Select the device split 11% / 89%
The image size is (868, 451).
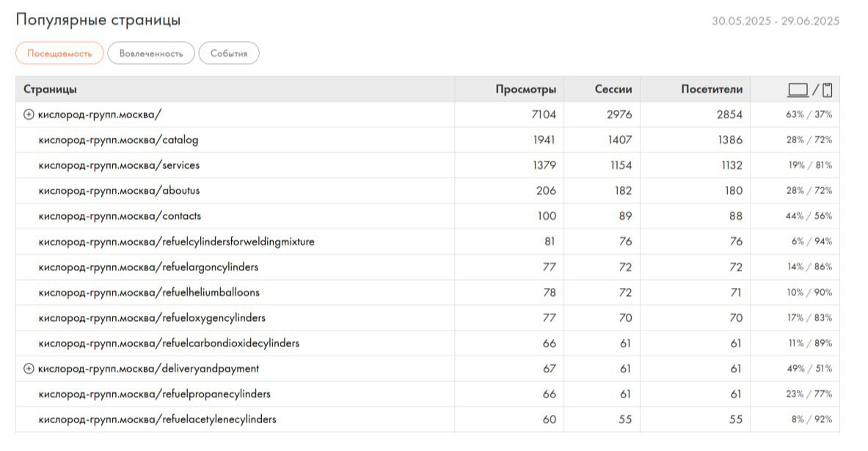(811, 344)
